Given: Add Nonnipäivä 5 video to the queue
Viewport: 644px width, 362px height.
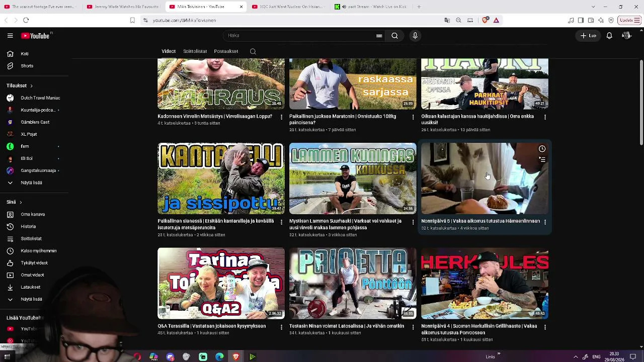Looking at the screenshot, I should (542, 159).
